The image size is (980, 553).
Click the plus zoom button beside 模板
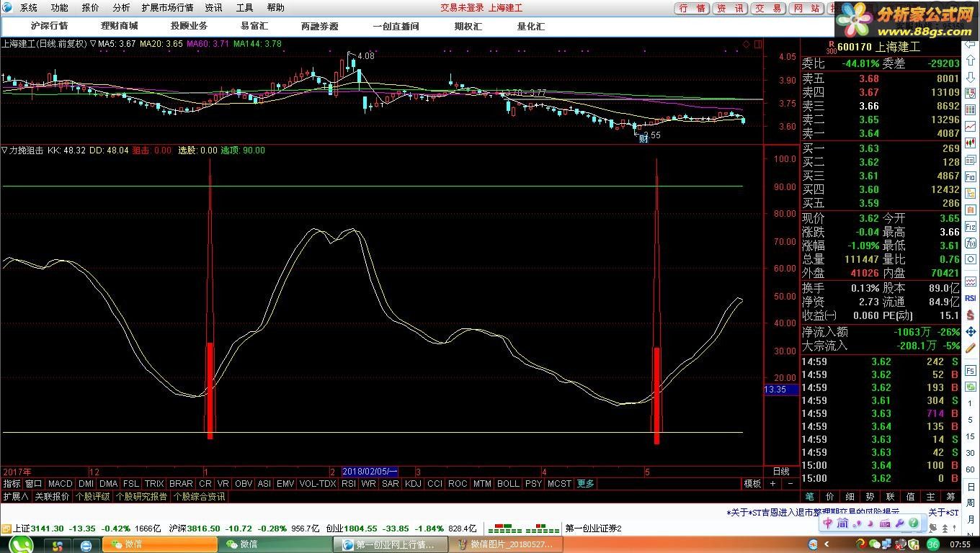tap(774, 484)
